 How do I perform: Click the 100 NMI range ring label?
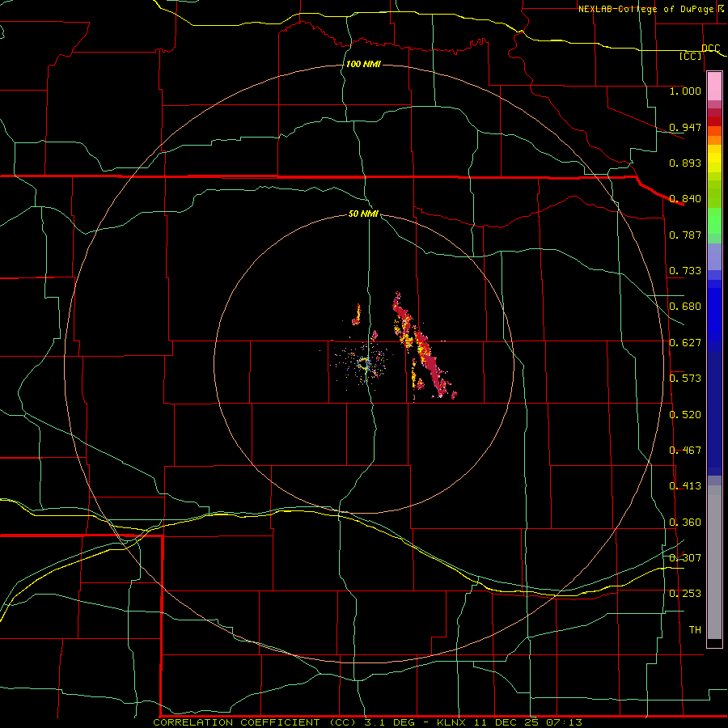coord(363,64)
